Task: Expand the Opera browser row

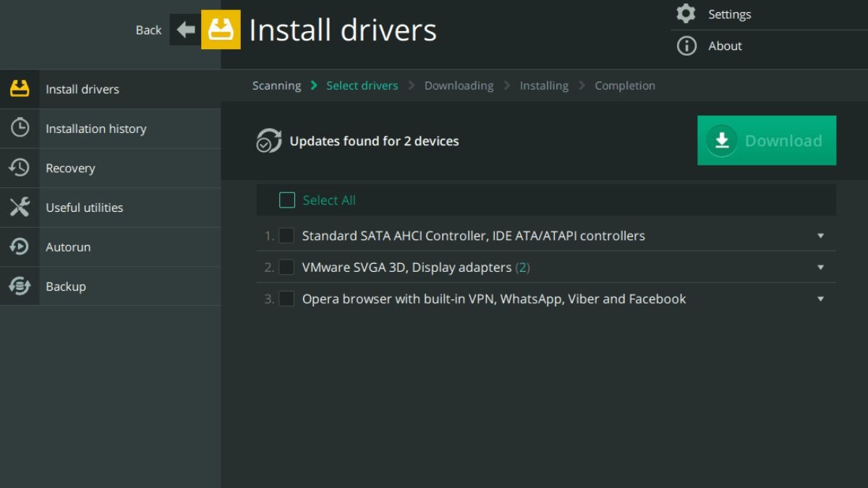Action: click(820, 299)
